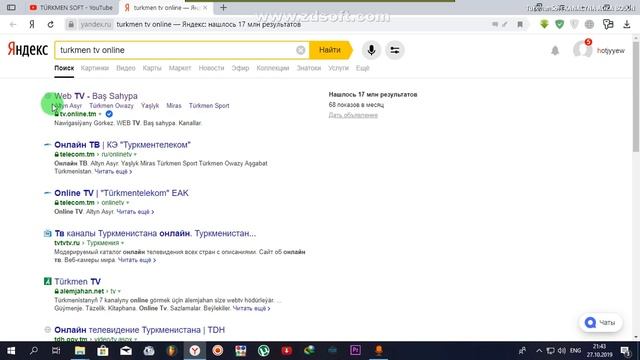Screen dimensions: 640x360
Task: Open notifications bell icon
Action: (x=555, y=51)
